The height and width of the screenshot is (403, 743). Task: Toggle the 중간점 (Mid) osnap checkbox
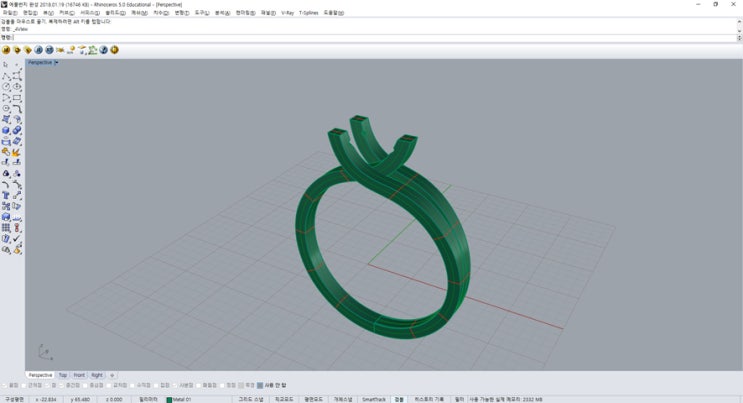coord(62,385)
